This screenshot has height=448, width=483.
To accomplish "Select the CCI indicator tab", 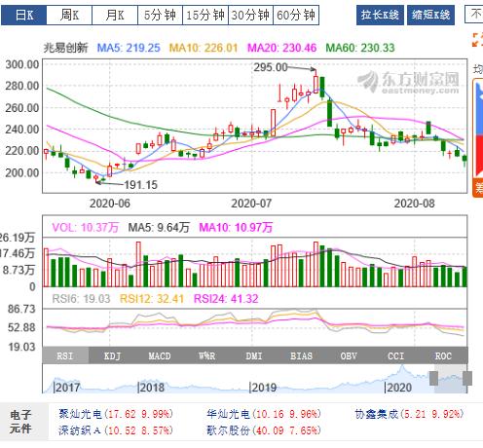I will point(396,355).
